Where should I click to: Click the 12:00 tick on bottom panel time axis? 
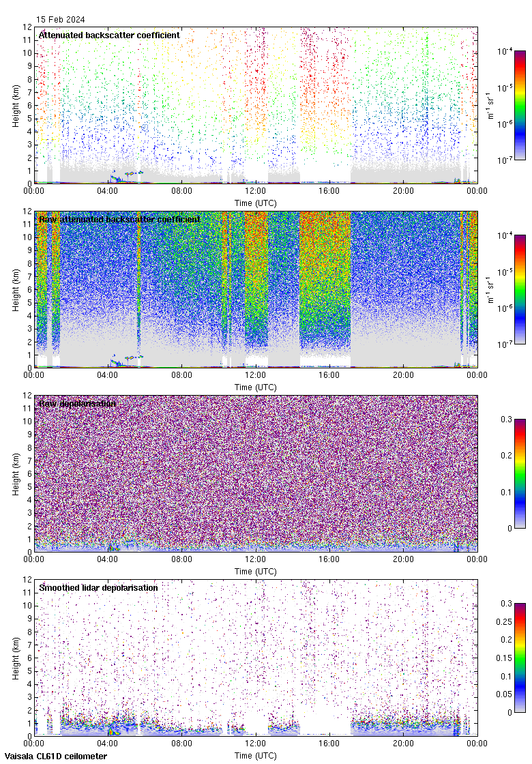[255, 743]
